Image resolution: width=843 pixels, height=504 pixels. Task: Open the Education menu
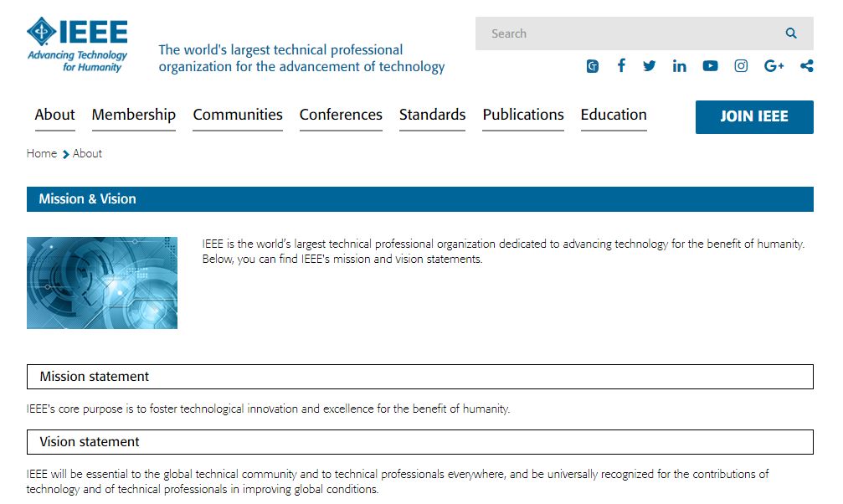pyautogui.click(x=614, y=115)
